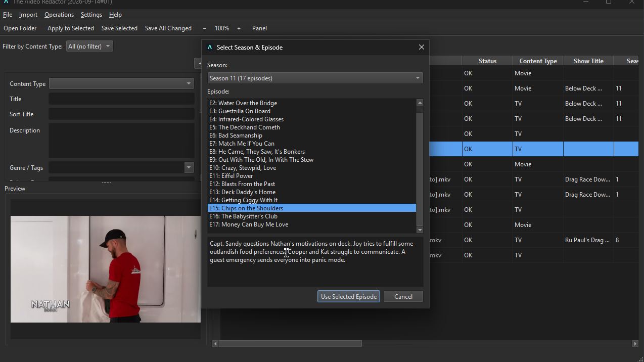Click Save All Changed in toolbar
Viewport: 644px width, 362px height.
coord(168,28)
